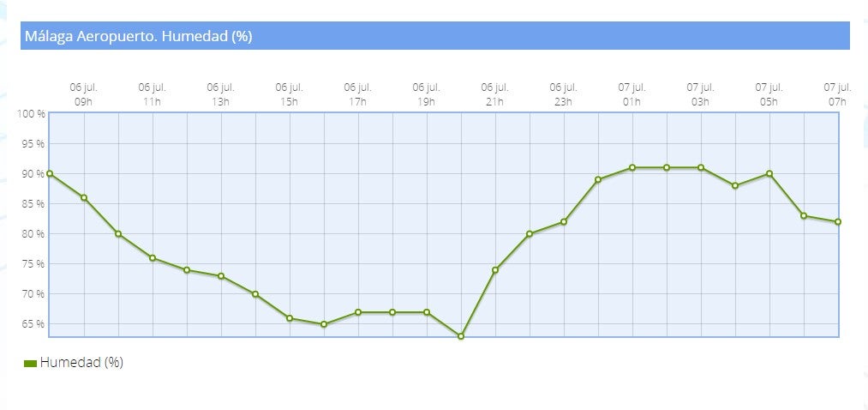The height and width of the screenshot is (410, 868).
Task: Click the last data point at 07 jul. 07h
Action: [x=838, y=222]
